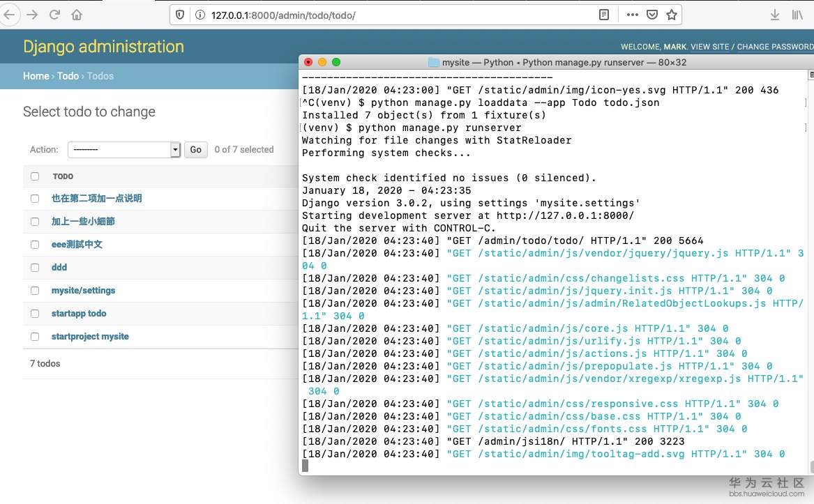Click 'Installed 7 object(s)' line in Terminal
Image resolution: width=814 pixels, height=504 pixels.
[424, 115]
